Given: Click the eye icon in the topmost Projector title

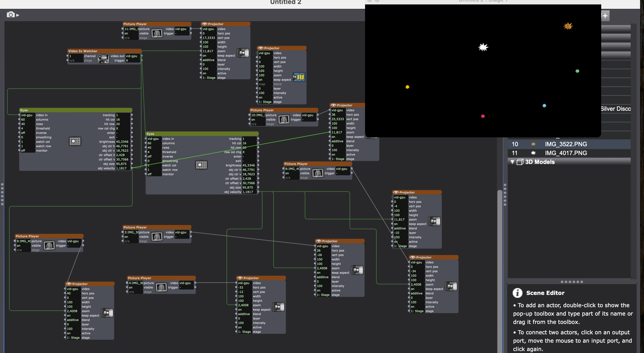Looking at the screenshot, I should (204, 24).
